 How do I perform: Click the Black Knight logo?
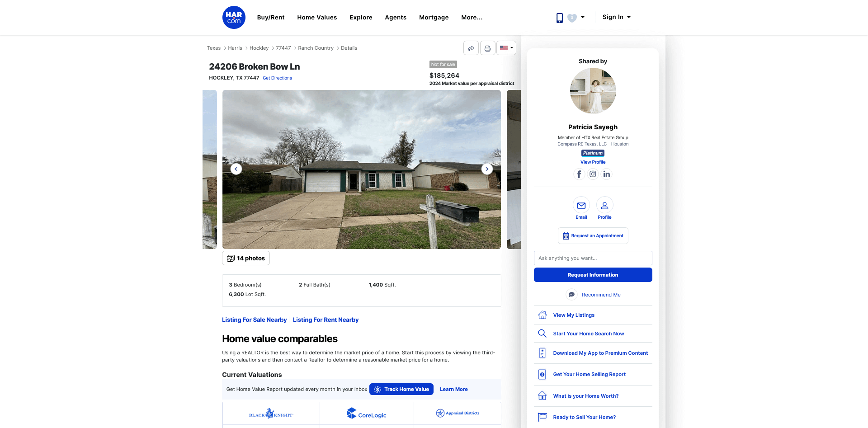[271, 414]
